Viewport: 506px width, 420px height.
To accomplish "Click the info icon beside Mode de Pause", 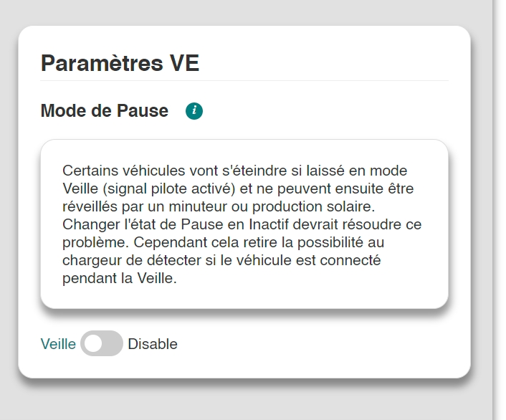I will point(194,111).
